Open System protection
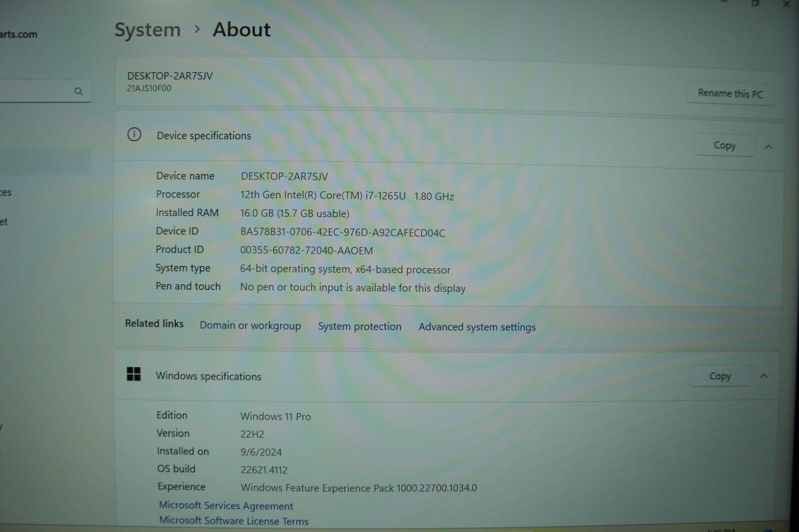Viewport: 799px width, 532px height. [x=360, y=326]
